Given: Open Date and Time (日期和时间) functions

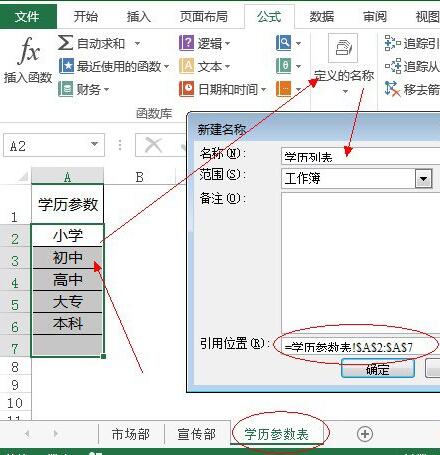Looking at the screenshot, I should click(x=223, y=89).
